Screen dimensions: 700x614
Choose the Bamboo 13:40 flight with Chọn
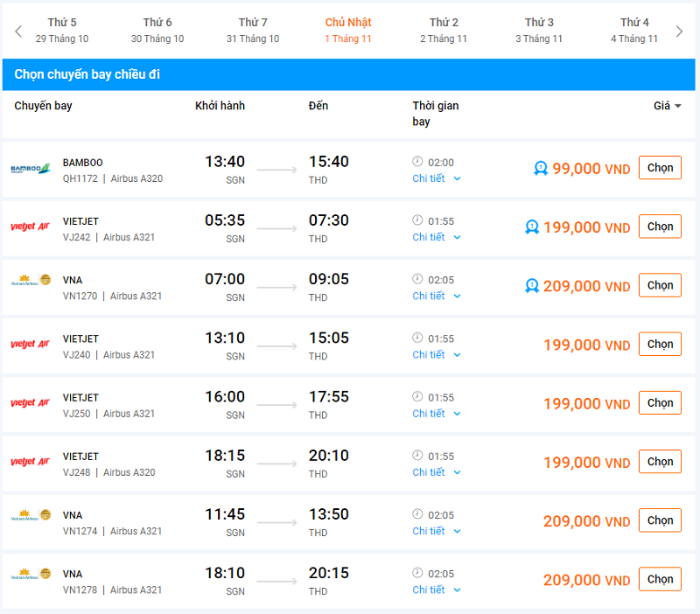point(660,168)
